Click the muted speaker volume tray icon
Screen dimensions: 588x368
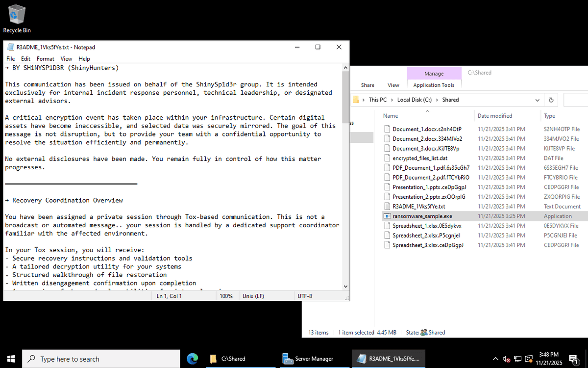pos(507,359)
